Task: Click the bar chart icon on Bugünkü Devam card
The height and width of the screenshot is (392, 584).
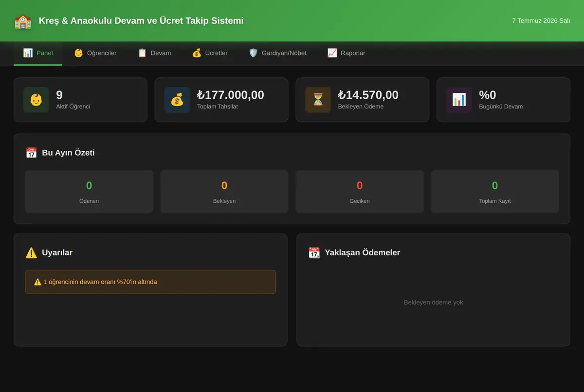Action: tap(459, 100)
